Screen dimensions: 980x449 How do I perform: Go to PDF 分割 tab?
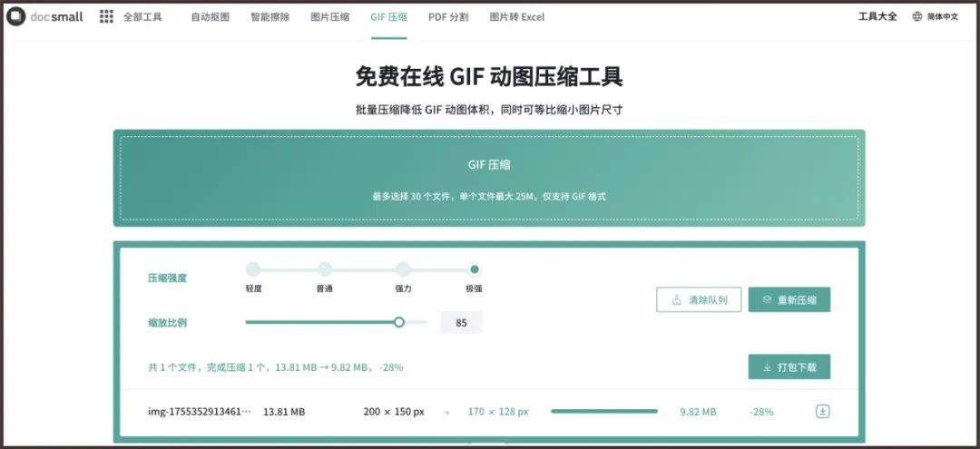click(448, 17)
